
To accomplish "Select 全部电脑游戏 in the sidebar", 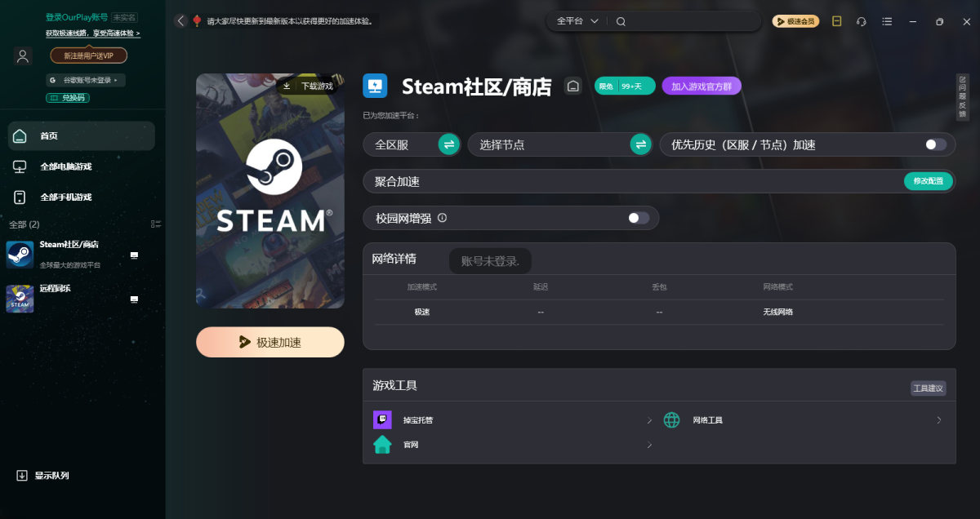I will pyautogui.click(x=66, y=166).
